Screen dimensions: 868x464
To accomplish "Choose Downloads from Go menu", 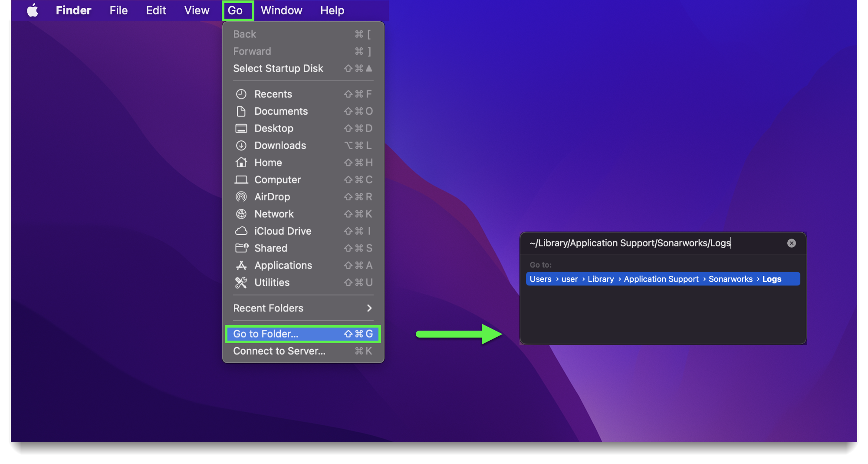I will tap(303, 146).
